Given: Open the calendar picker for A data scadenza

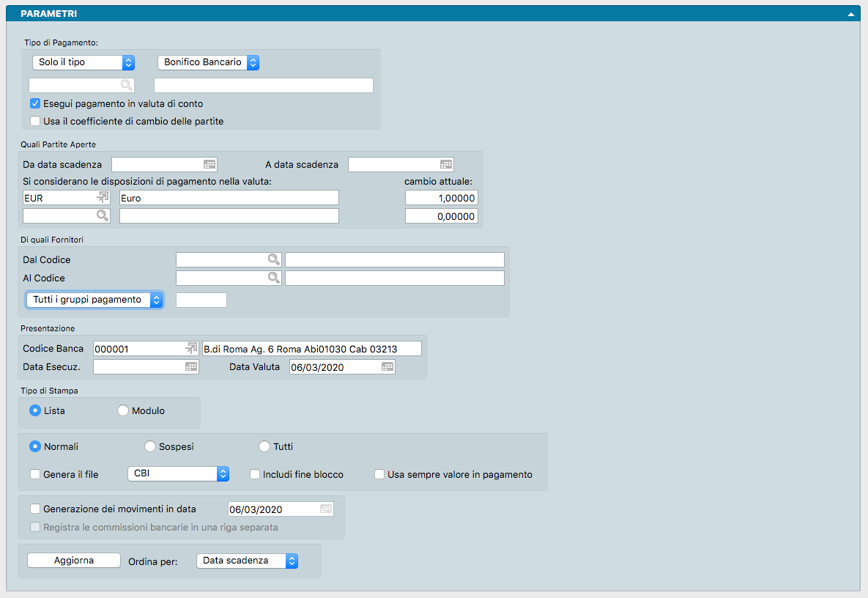Looking at the screenshot, I should tap(446, 165).
